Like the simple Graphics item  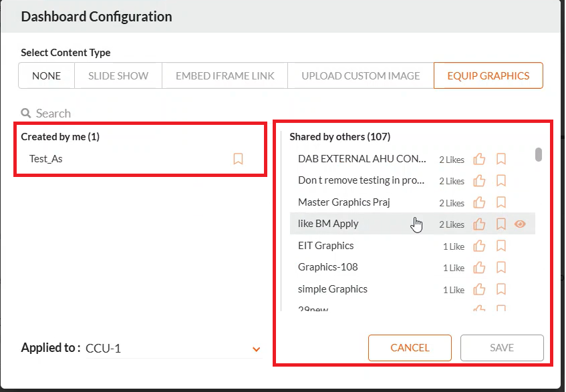479,289
